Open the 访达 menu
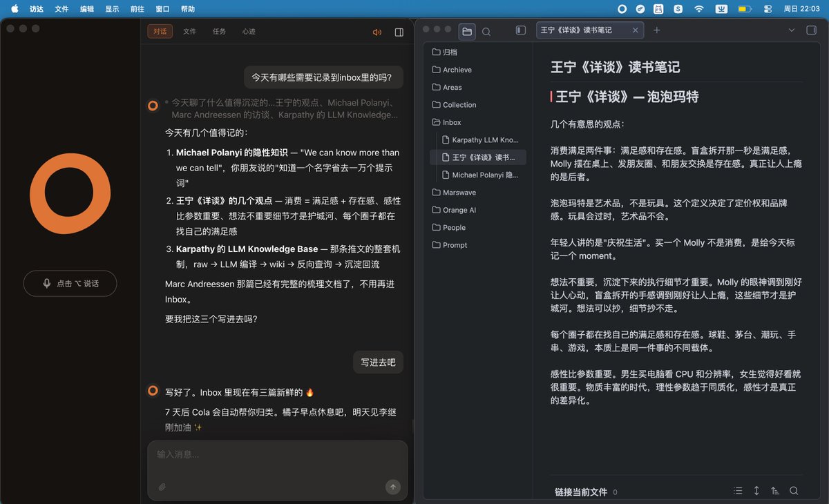 click(37, 9)
